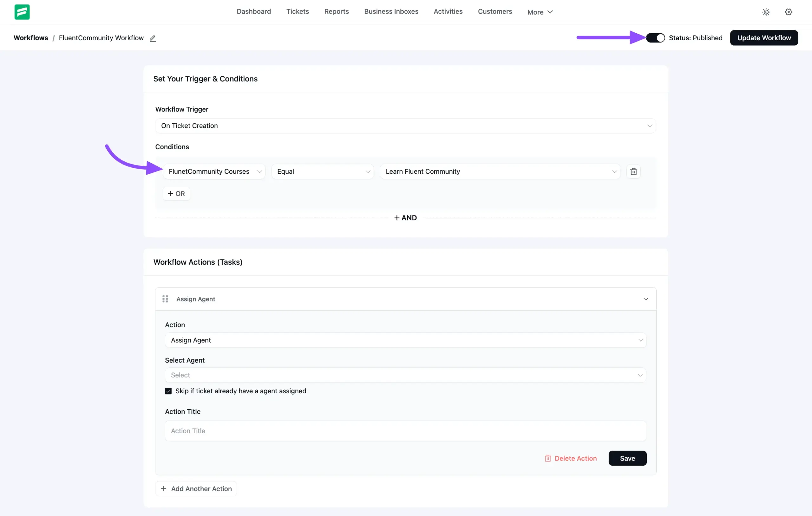The image size is (812, 516).
Task: Open the Select Agent dropdown
Action: (405, 375)
